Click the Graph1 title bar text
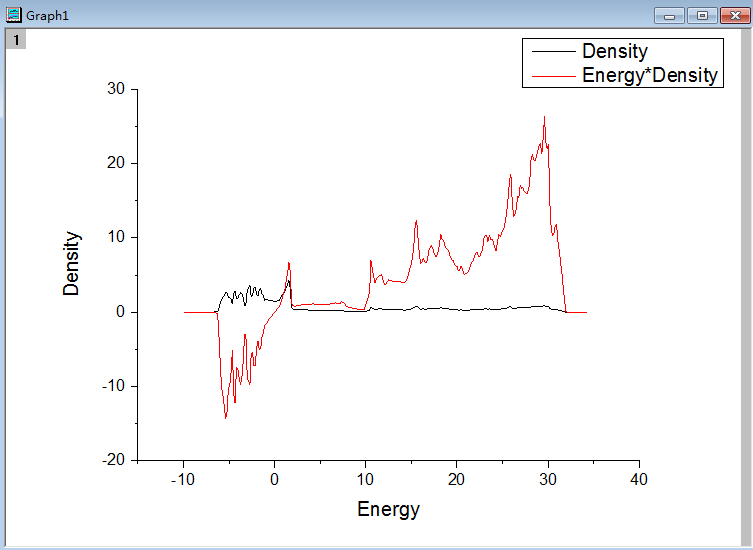 (48, 16)
